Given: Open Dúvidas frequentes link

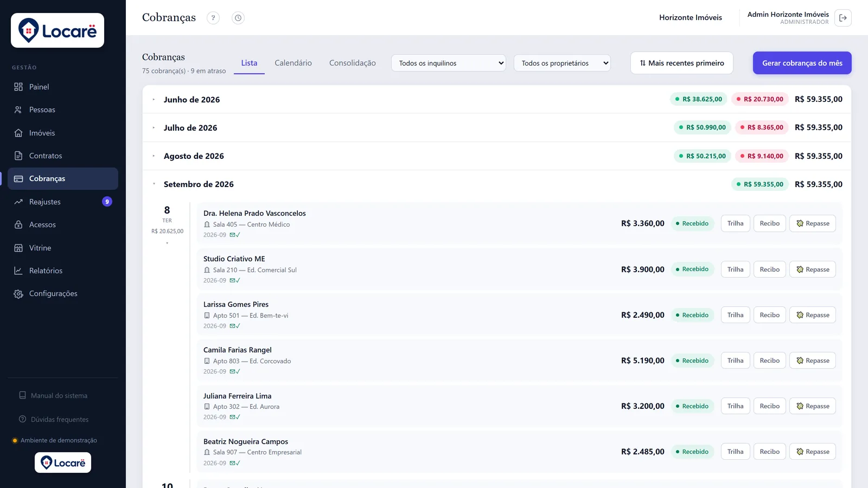Looking at the screenshot, I should pos(54,419).
